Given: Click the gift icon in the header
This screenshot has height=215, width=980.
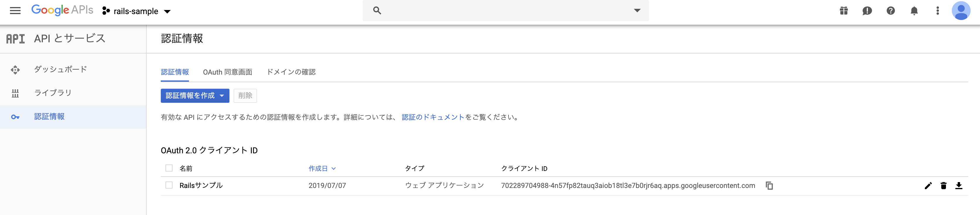Looking at the screenshot, I should (x=844, y=11).
